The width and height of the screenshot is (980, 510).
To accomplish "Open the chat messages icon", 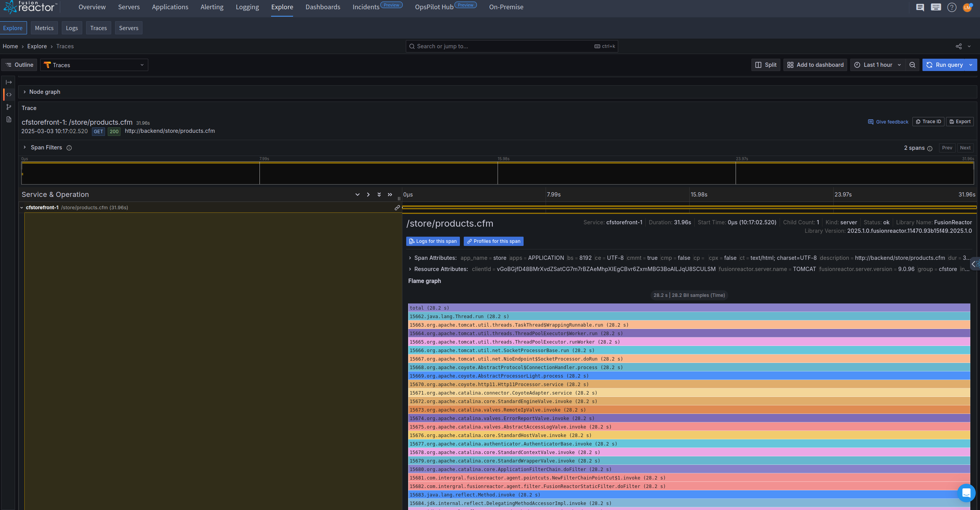I will 920,7.
